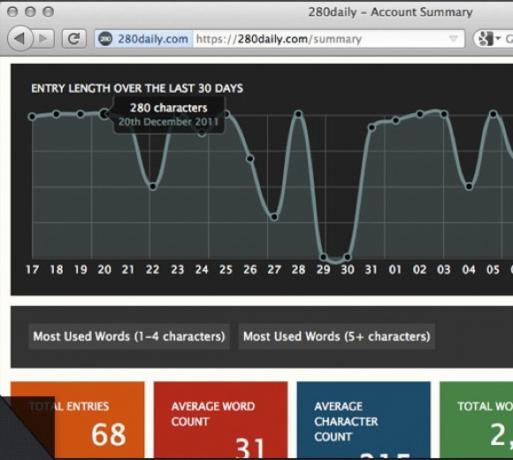Click the browser forward arrow button
Viewport: 513px width, 460px height.
pos(43,39)
